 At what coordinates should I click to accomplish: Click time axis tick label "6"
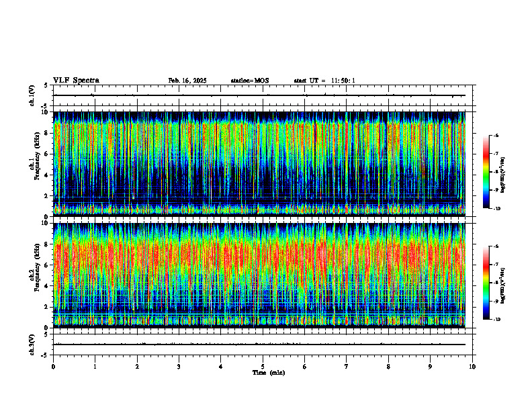click(x=304, y=367)
